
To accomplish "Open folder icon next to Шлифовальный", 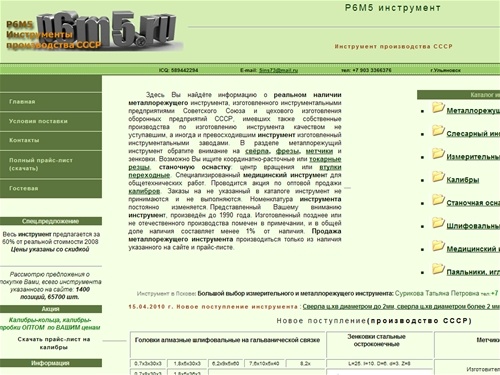I will [438, 223].
